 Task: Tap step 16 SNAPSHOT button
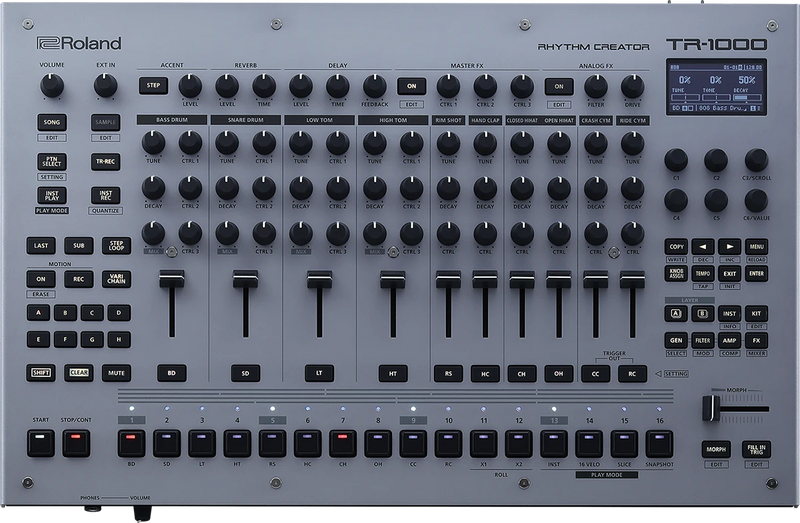660,443
